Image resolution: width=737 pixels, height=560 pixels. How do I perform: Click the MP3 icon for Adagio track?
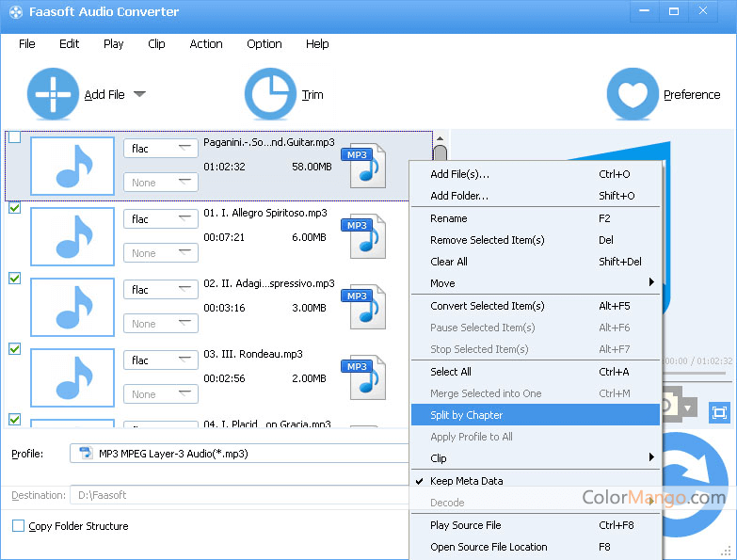(x=362, y=308)
